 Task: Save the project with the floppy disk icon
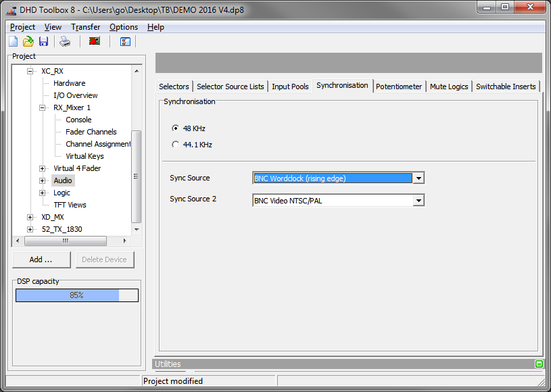(x=43, y=41)
